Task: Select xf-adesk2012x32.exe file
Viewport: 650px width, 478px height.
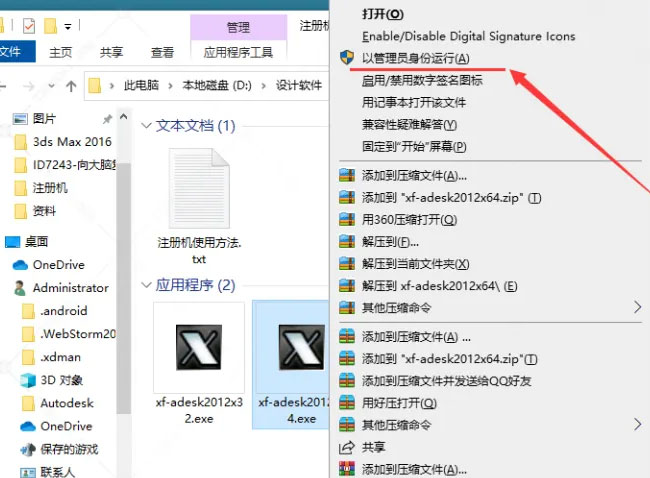Action: 199,365
